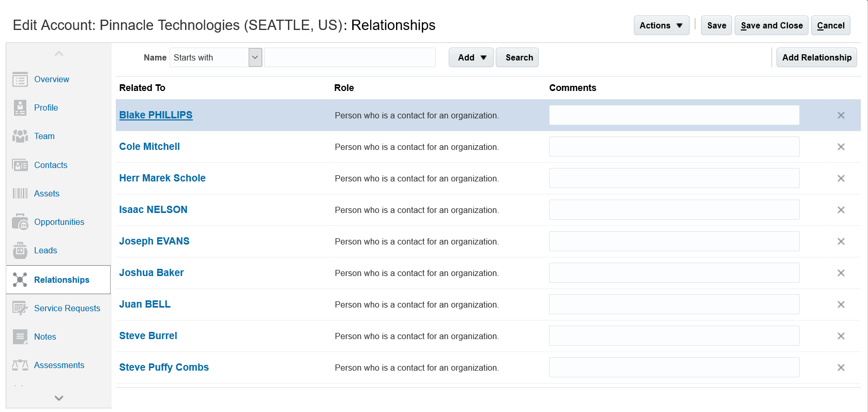Delete the Joshua Baker relationship row
Image resolution: width=868 pixels, height=412 pixels.
(841, 273)
